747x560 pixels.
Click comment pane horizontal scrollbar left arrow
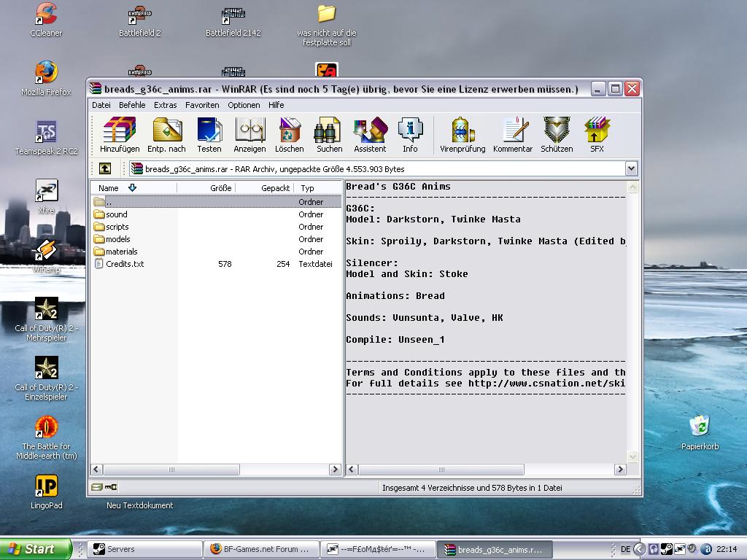pyautogui.click(x=352, y=470)
